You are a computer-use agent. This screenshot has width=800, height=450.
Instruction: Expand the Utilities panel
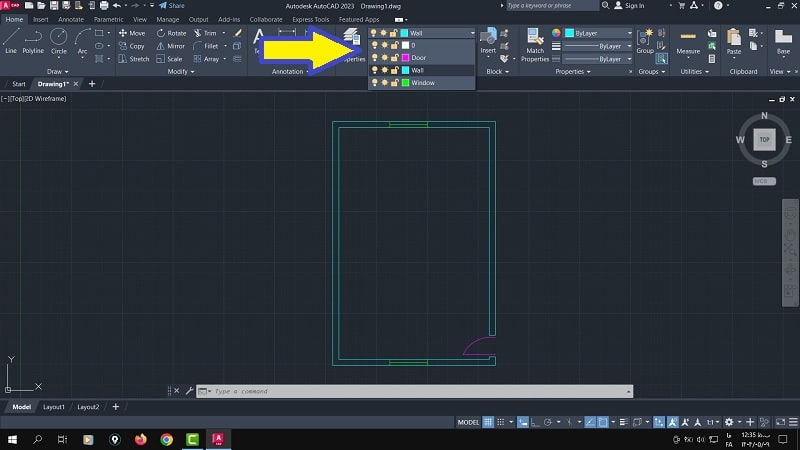694,71
